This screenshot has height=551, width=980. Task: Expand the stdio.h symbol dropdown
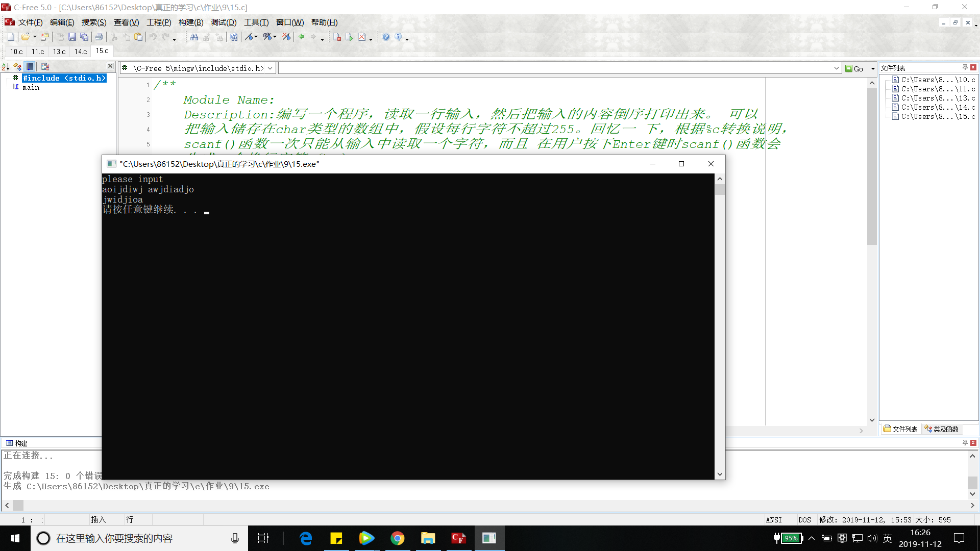270,68
